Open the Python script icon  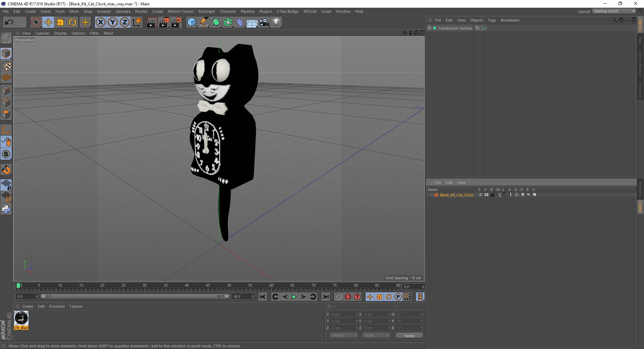pyautogui.click(x=6, y=209)
